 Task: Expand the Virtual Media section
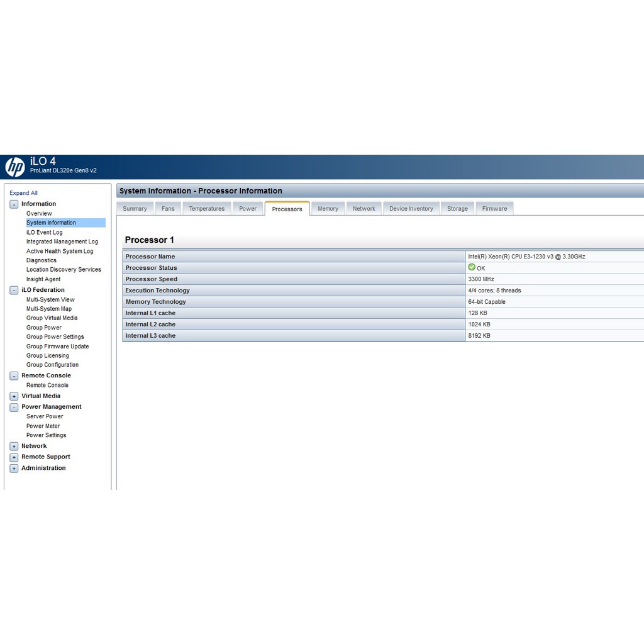tap(14, 396)
